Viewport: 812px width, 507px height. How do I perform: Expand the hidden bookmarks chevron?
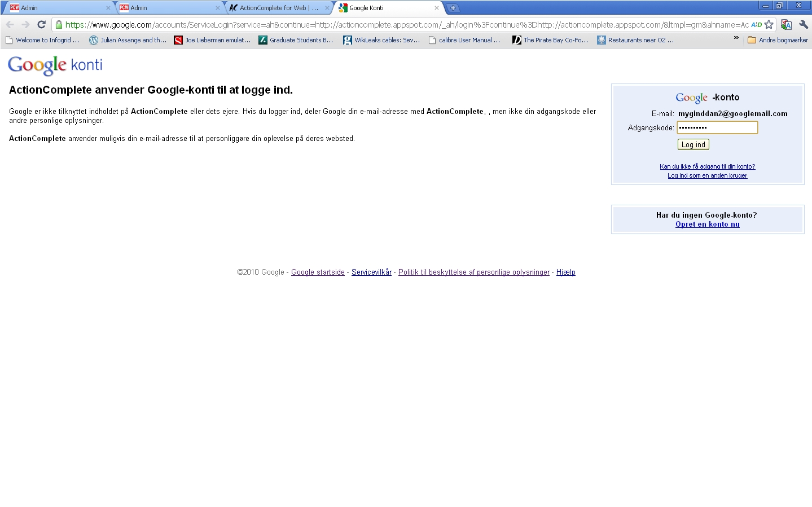[x=736, y=38]
